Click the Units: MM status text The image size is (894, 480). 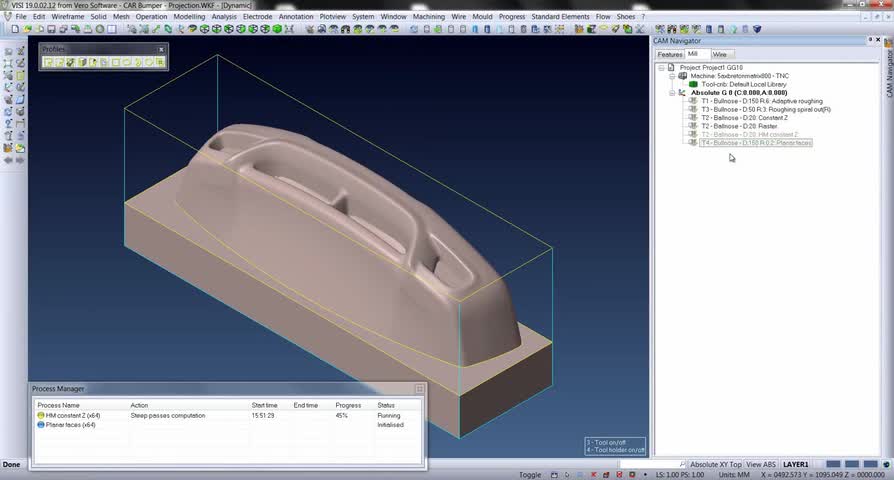(x=734, y=474)
